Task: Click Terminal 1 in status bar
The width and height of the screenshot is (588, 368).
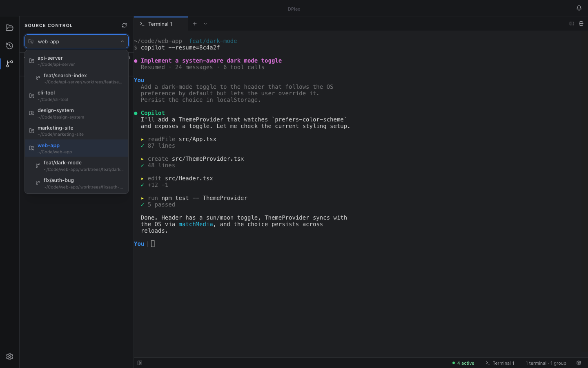Action: 500,363
